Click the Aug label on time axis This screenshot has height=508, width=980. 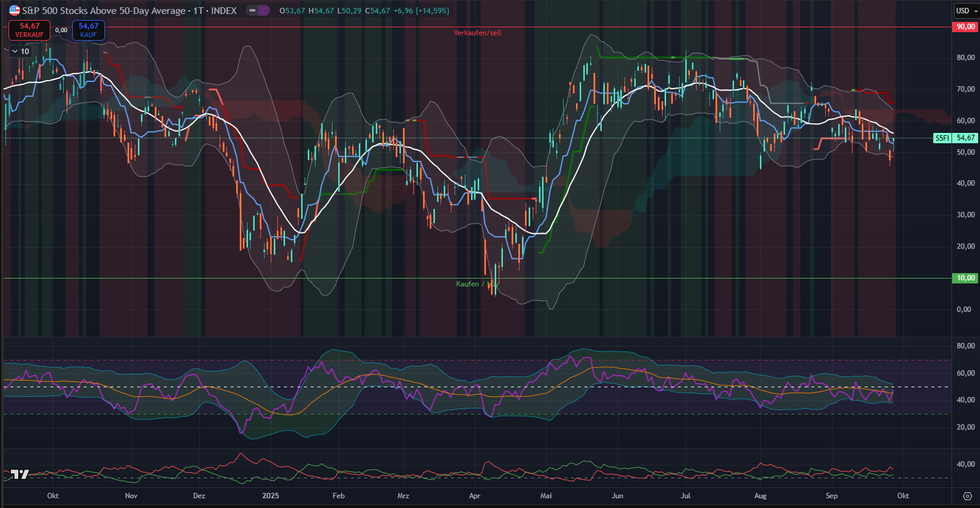(x=760, y=496)
